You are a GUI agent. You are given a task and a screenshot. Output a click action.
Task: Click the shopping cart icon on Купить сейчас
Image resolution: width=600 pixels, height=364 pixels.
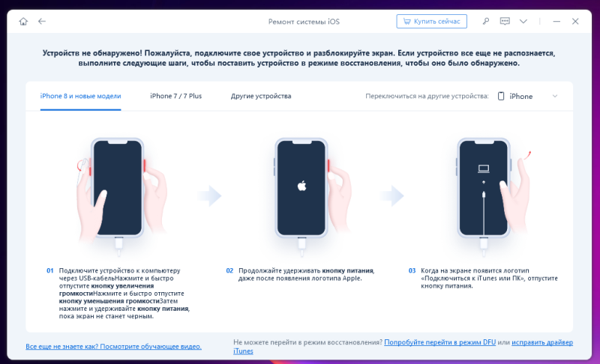(406, 22)
